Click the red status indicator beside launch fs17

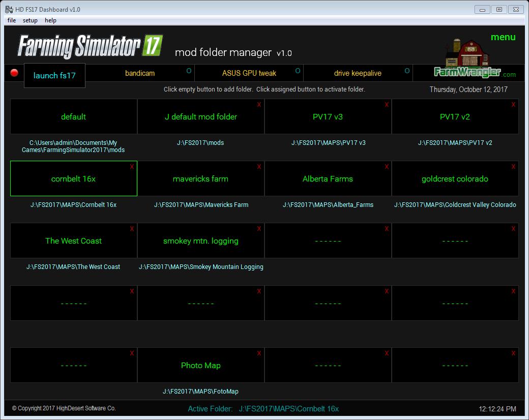pyautogui.click(x=14, y=73)
